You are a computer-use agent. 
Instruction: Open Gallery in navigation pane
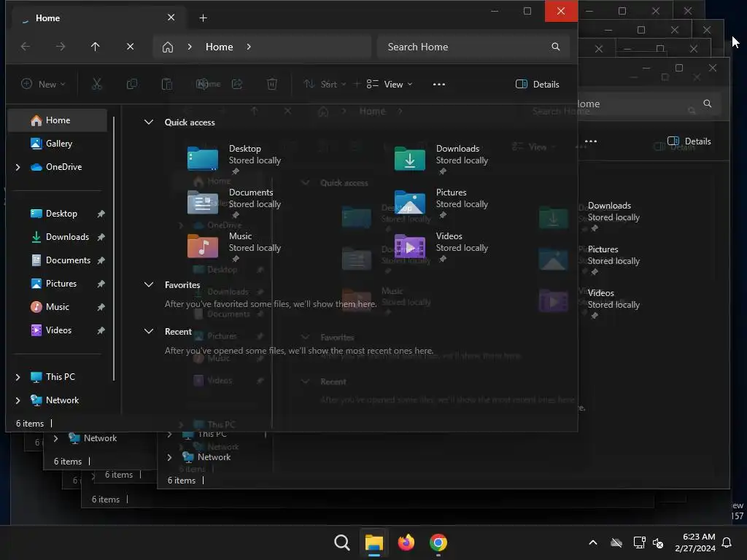pos(57,144)
